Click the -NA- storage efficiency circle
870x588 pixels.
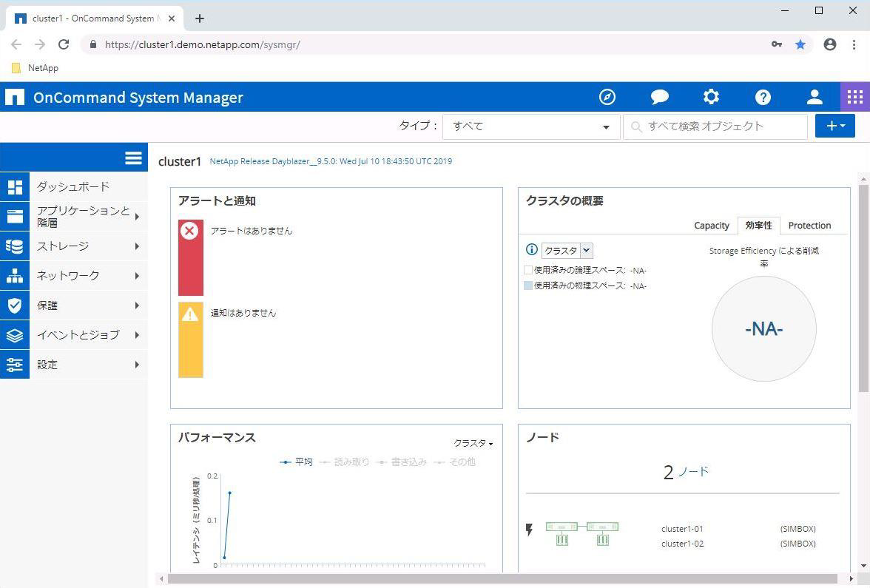tap(764, 329)
